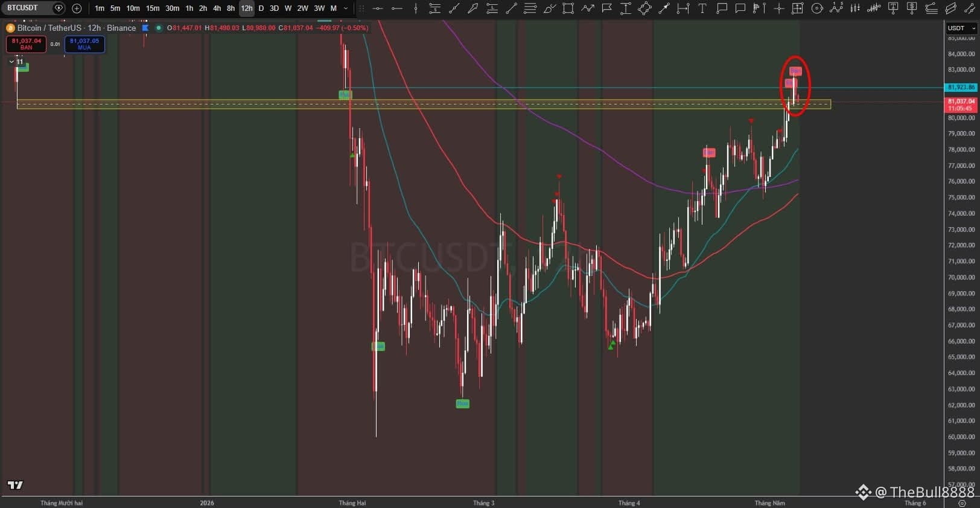Select the Price Note dollar tool
Image resolution: width=980 pixels, height=508 pixels.
[912, 8]
